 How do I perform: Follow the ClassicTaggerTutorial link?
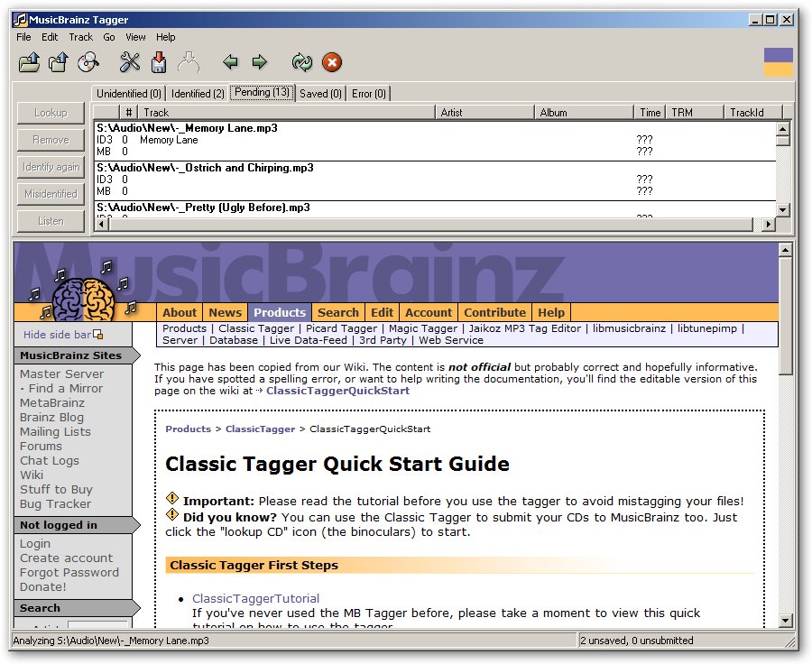255,598
